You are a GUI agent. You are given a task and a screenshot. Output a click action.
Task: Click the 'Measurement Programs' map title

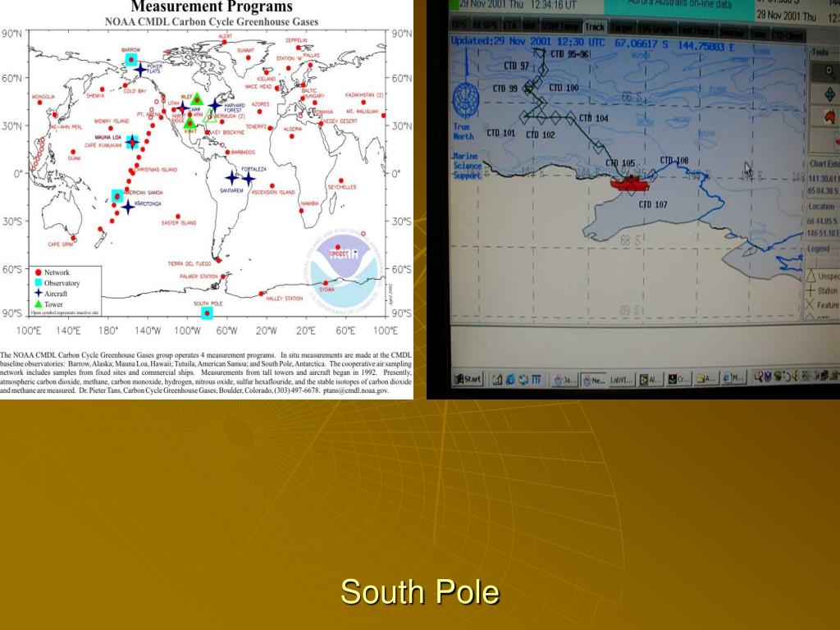pyautogui.click(x=212, y=7)
